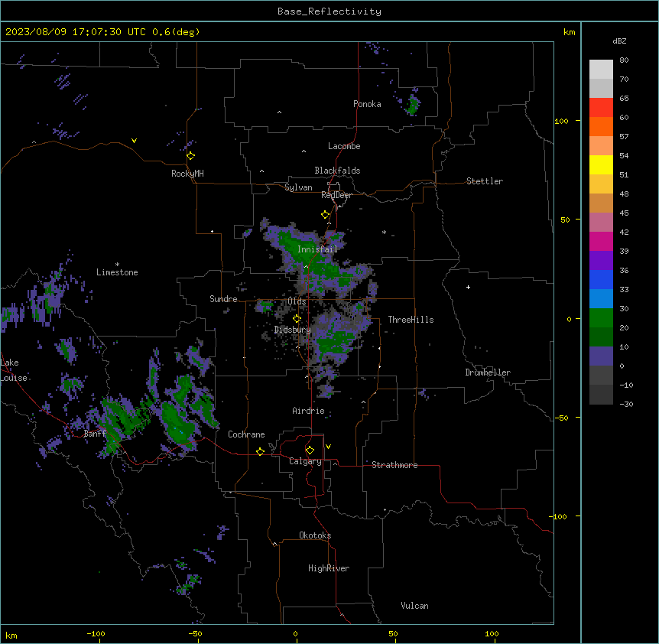Click the Base_Reflectivity title

329,11
